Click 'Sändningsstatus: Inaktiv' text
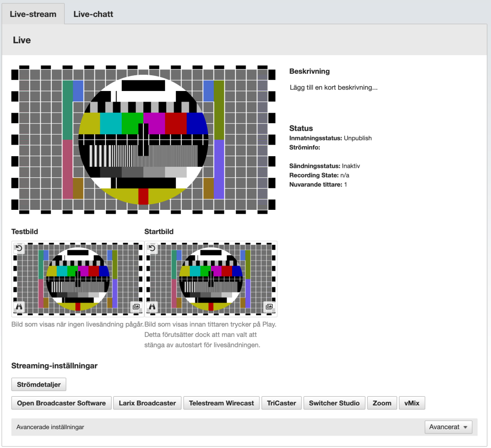This screenshot has width=491, height=448. (325, 166)
